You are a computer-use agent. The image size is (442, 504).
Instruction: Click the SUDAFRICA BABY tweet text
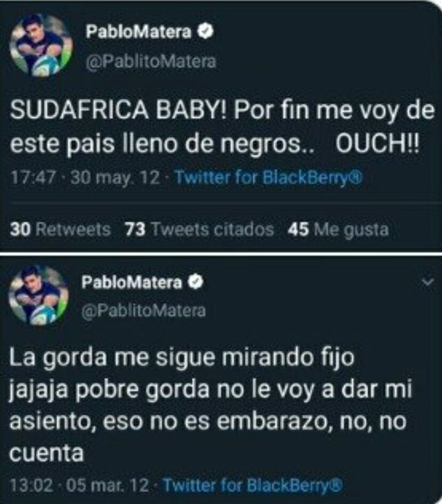[x=222, y=126]
